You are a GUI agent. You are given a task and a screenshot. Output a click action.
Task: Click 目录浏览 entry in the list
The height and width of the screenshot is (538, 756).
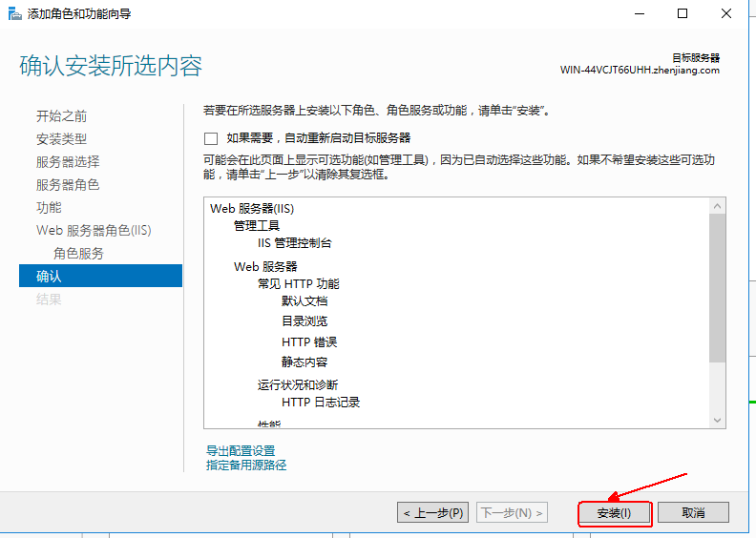point(304,321)
